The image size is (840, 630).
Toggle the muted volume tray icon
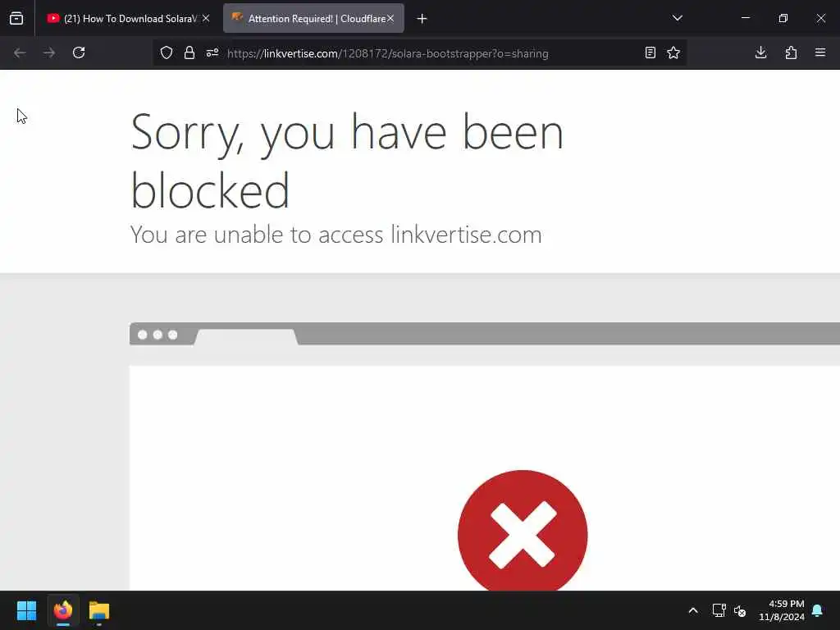(740, 610)
